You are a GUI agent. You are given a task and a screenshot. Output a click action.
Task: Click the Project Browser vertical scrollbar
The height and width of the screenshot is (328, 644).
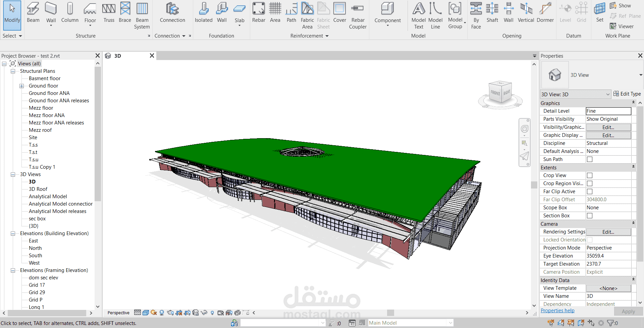[x=98, y=134]
